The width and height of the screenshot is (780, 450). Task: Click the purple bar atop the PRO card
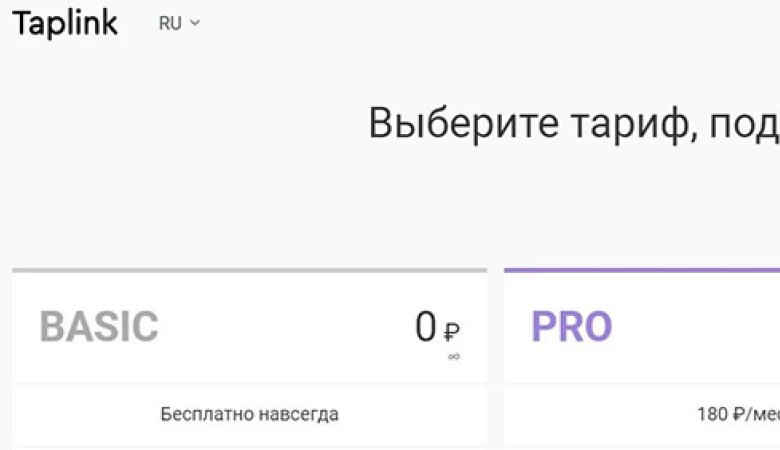point(641,270)
